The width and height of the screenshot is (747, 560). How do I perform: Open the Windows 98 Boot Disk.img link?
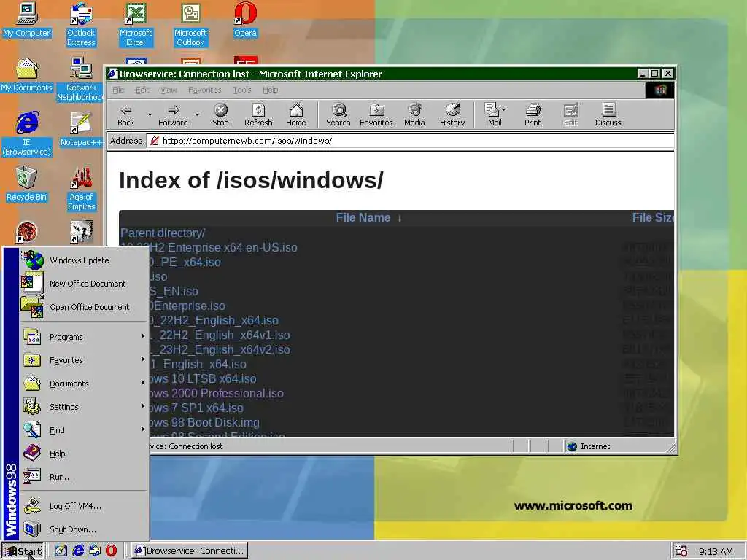(204, 422)
